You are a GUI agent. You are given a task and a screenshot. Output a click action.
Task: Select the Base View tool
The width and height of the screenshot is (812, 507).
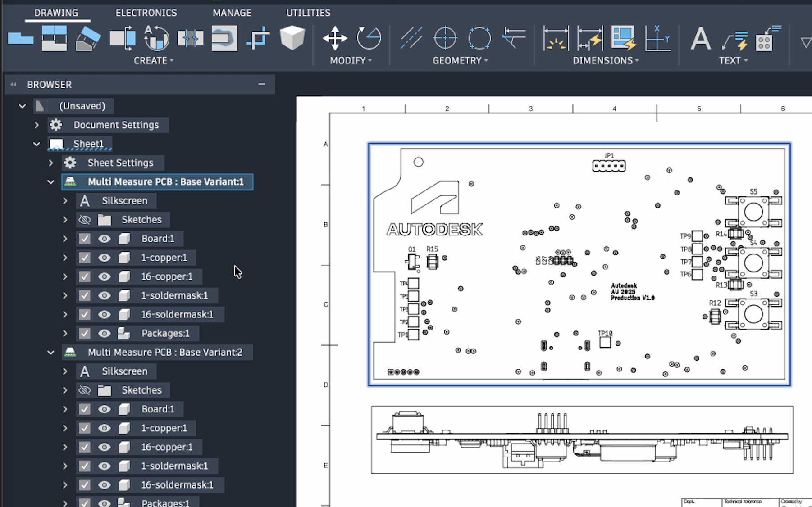click(x=21, y=38)
